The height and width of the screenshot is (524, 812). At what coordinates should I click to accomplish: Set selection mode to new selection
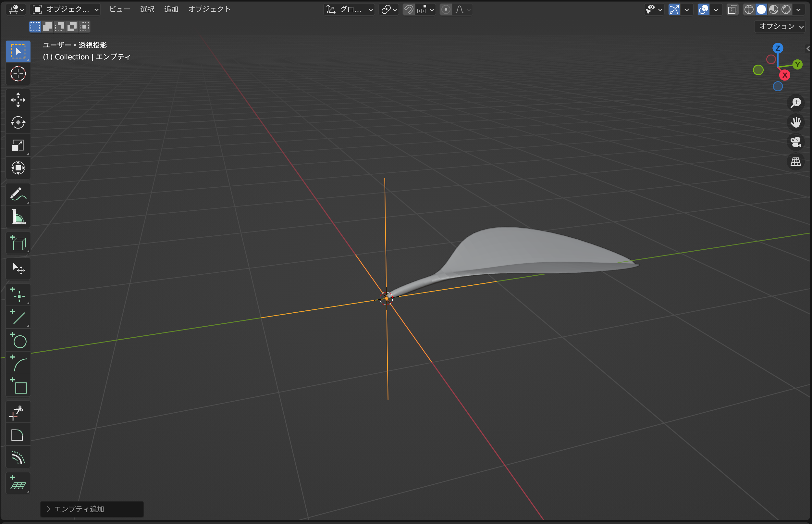[35, 27]
